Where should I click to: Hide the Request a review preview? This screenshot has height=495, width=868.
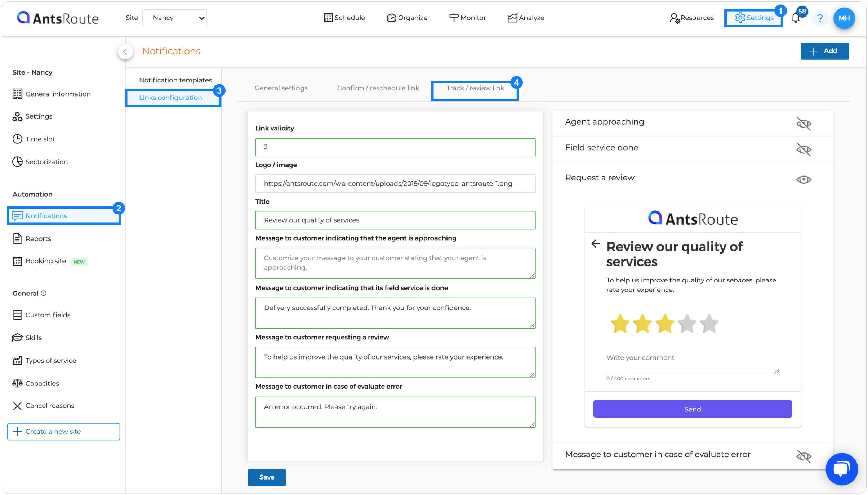coord(804,179)
